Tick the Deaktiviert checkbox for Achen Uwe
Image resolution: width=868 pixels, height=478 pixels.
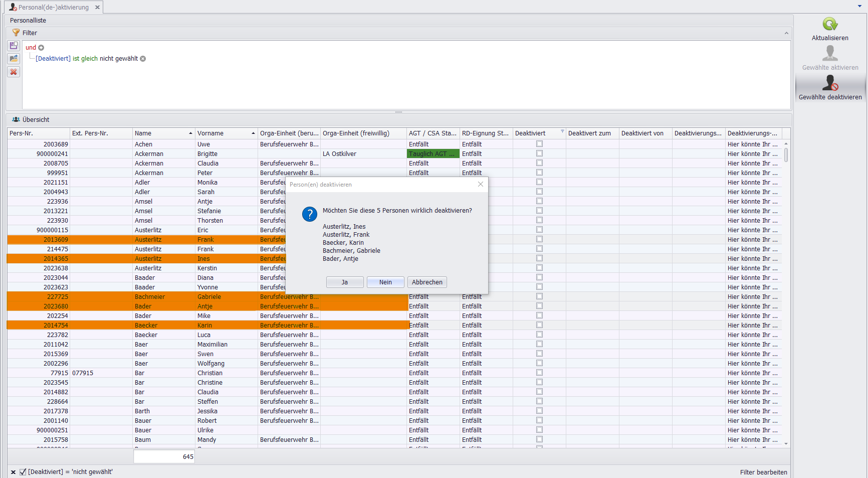pos(539,144)
